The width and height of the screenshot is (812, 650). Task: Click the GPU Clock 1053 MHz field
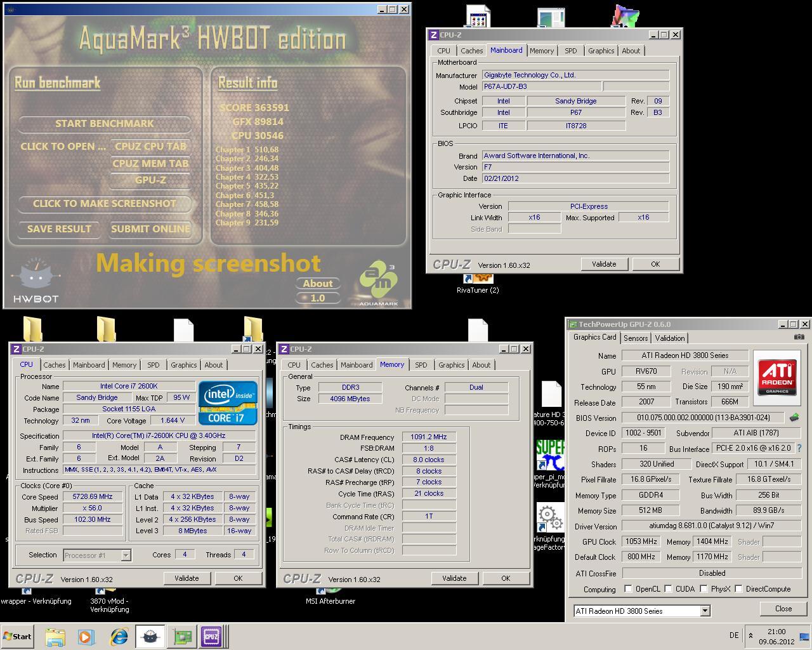click(x=641, y=541)
